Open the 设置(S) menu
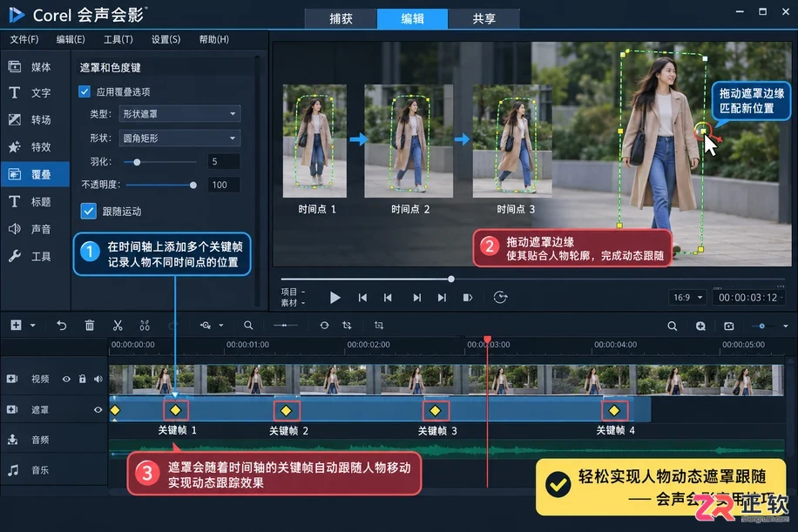This screenshot has height=532, width=798. 166,39
